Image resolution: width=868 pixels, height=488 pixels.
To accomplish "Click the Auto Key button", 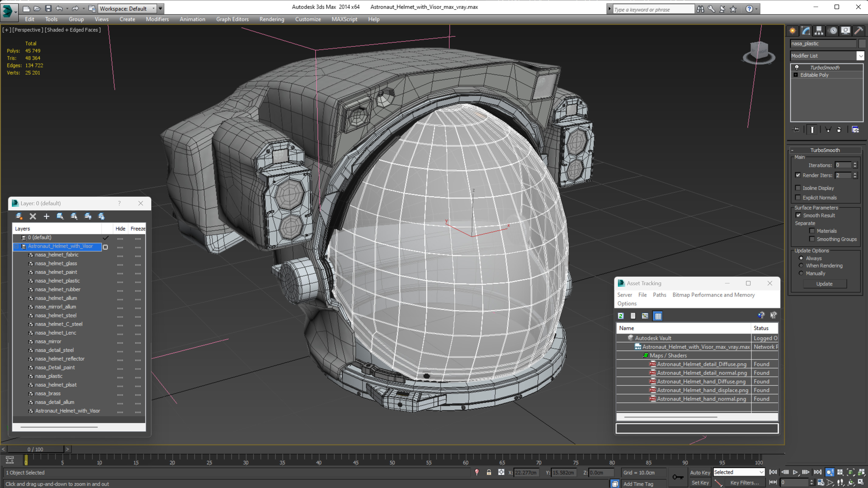I will coord(700,472).
